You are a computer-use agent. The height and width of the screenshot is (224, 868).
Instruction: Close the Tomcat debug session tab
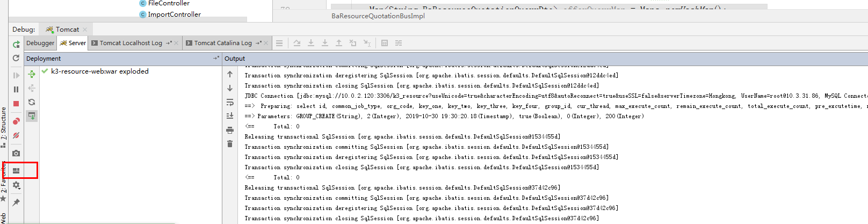tap(85, 30)
